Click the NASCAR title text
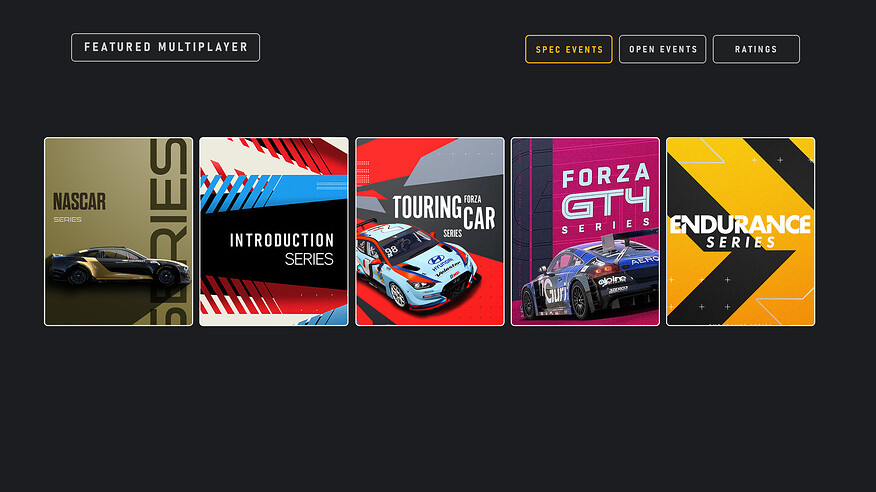This screenshot has width=876, height=492. (x=79, y=202)
